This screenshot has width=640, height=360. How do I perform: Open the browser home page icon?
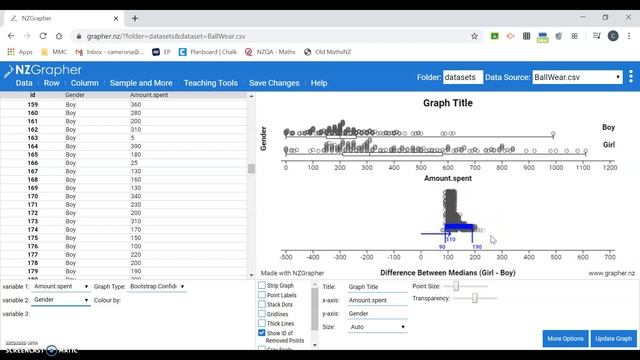59,36
